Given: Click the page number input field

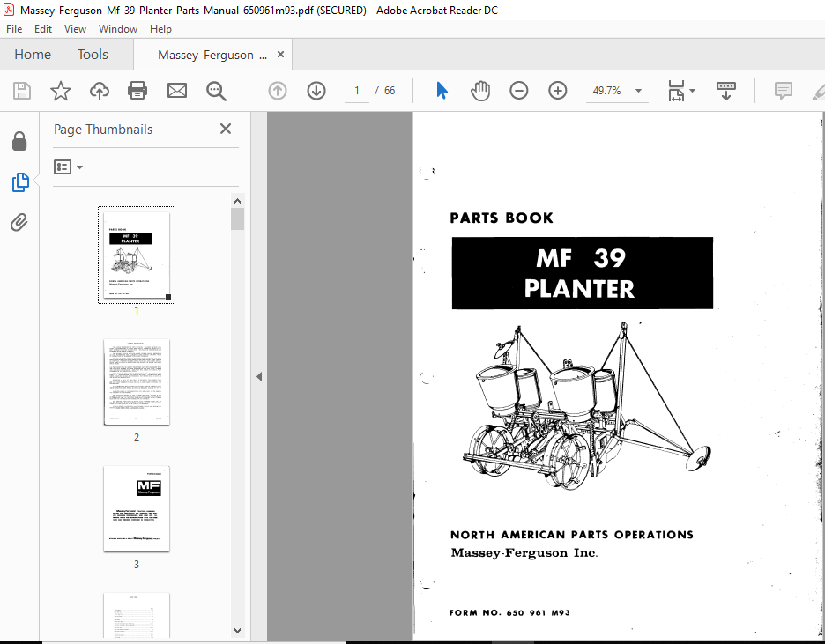Looking at the screenshot, I should (357, 91).
